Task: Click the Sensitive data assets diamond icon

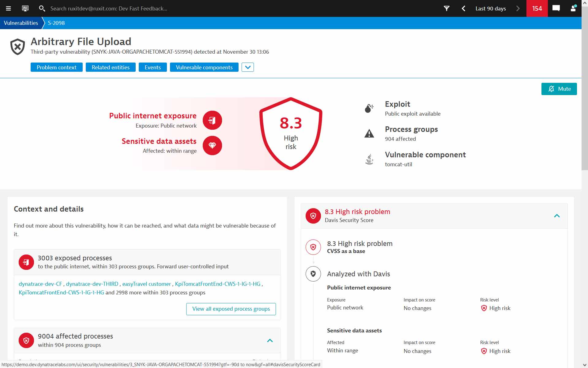Action: click(x=212, y=145)
